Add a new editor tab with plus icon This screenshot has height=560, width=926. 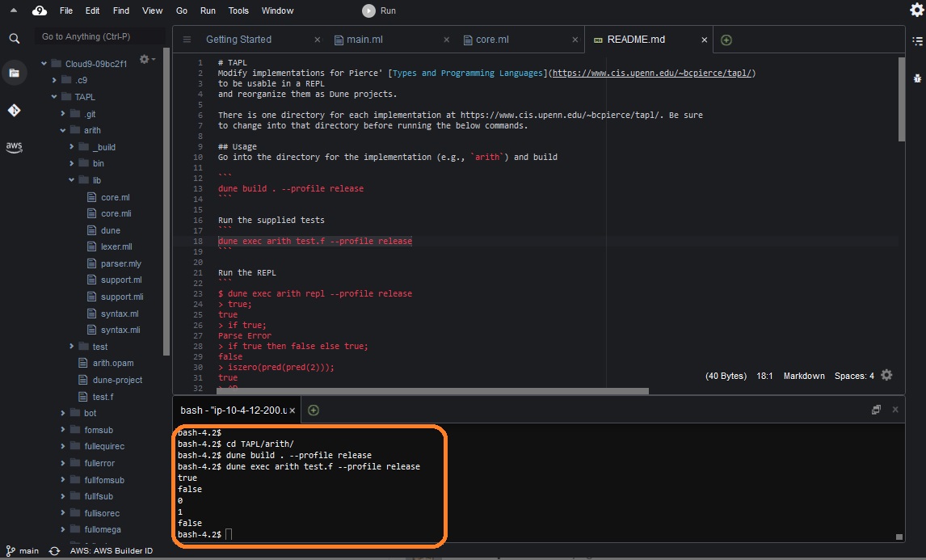(726, 40)
